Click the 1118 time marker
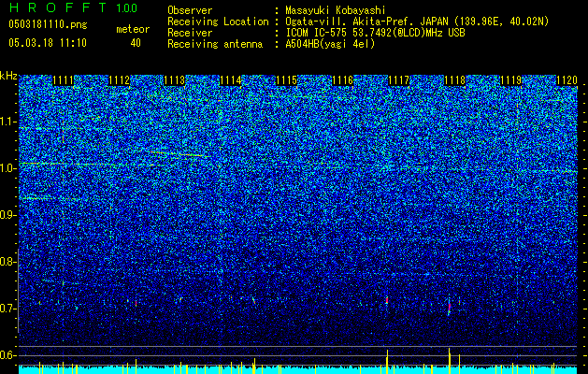Image resolution: width=588 pixels, height=374 pixels. click(454, 80)
